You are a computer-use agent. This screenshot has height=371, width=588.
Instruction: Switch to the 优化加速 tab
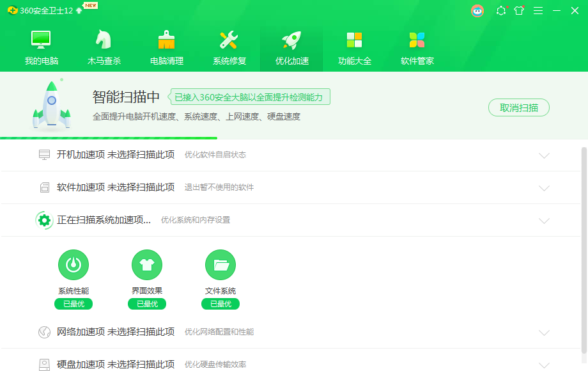coord(291,48)
